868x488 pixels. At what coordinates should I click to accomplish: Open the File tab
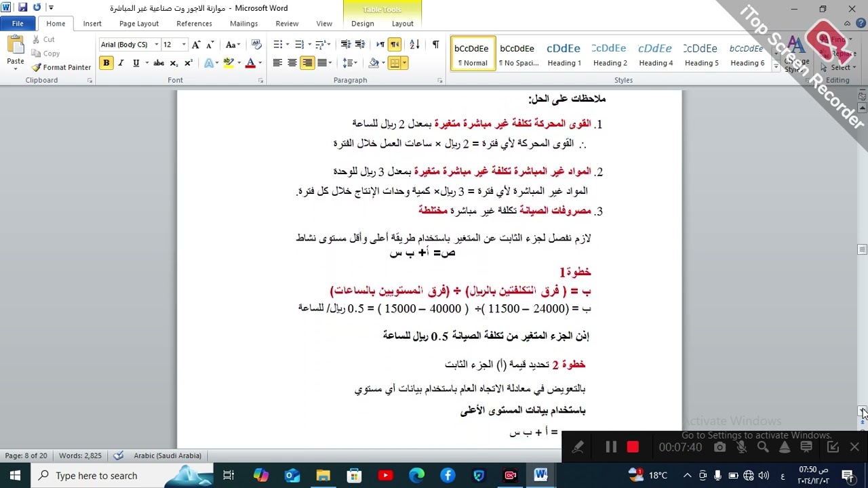point(18,24)
